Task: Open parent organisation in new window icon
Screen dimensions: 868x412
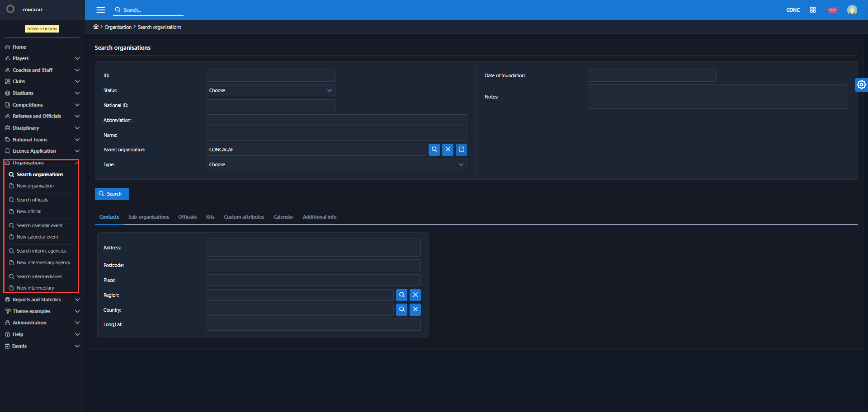Action: click(461, 150)
